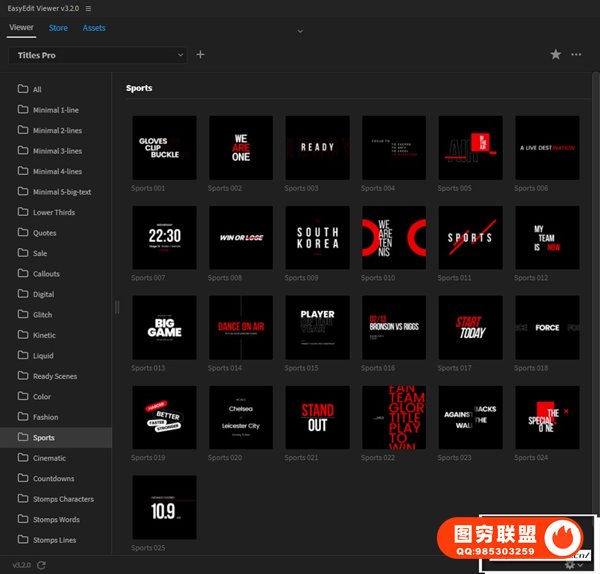Select the Lower Thirds category
The image size is (600, 574).
click(x=54, y=212)
